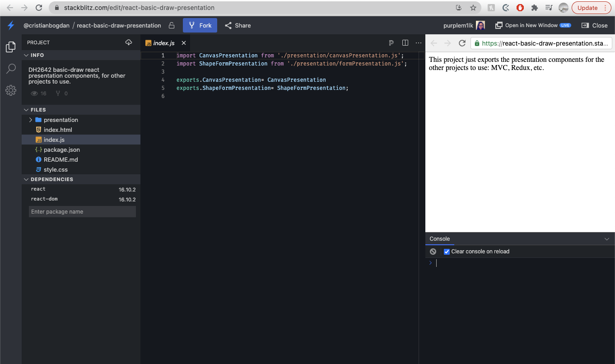Click the Fork button
The height and width of the screenshot is (364, 615).
[x=200, y=25]
